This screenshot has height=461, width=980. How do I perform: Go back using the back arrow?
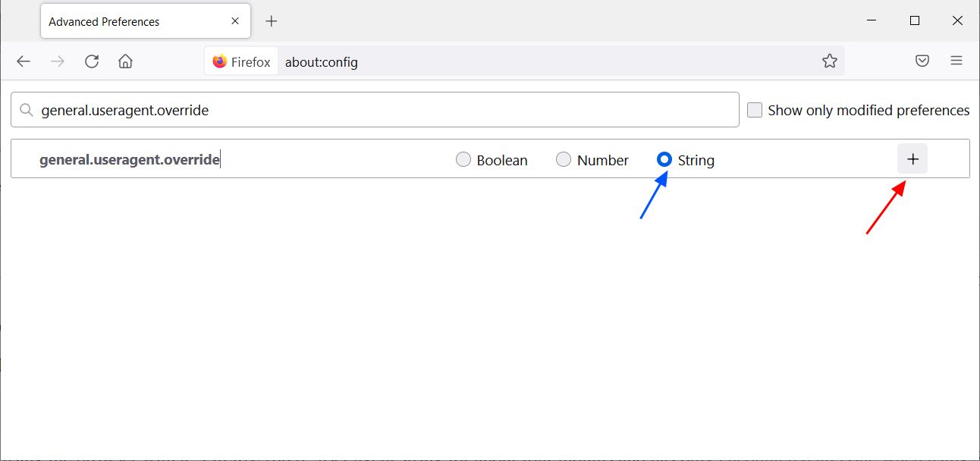[24, 61]
